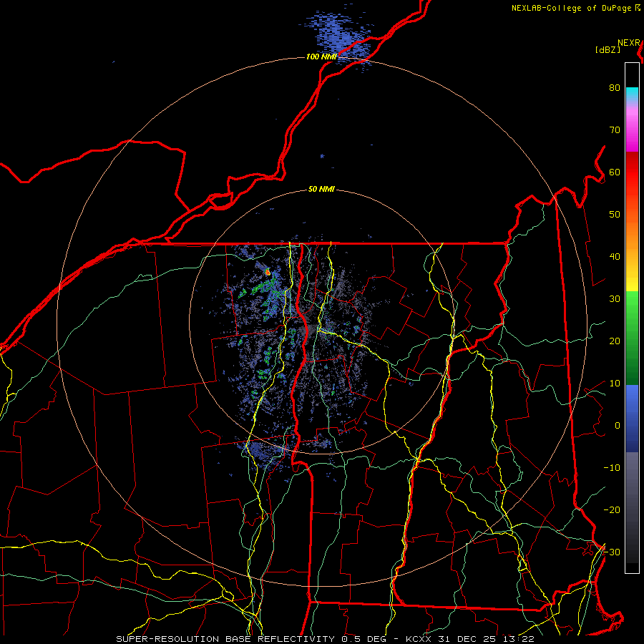Click the 80 value on the dBZ scale
Viewport: 644px width, 644px height.
point(615,88)
